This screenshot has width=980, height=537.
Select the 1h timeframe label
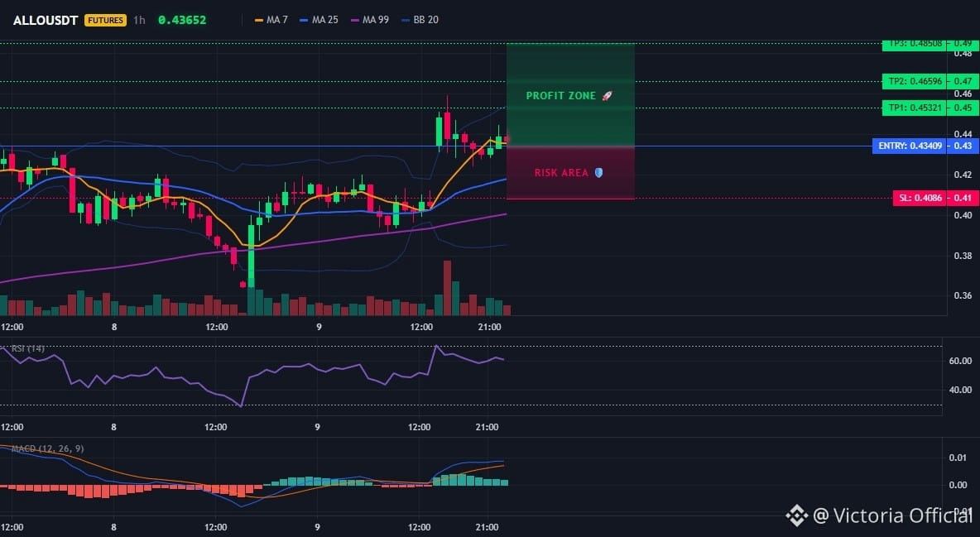pos(139,20)
